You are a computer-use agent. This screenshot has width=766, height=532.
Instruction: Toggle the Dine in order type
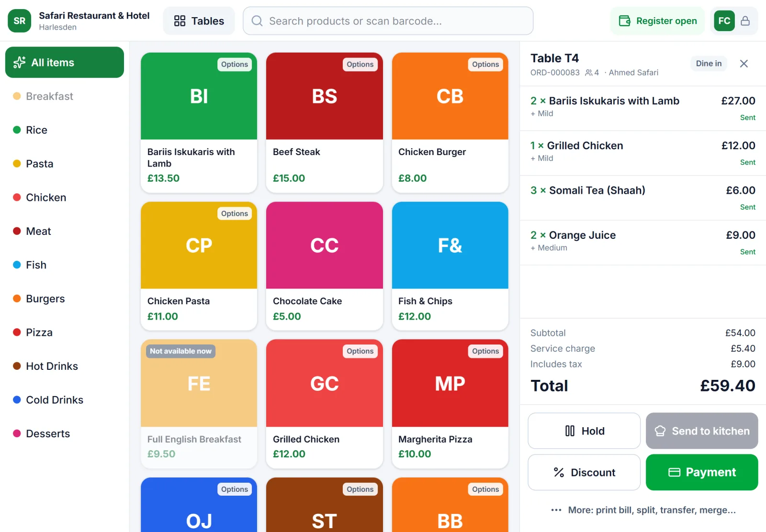tap(709, 64)
